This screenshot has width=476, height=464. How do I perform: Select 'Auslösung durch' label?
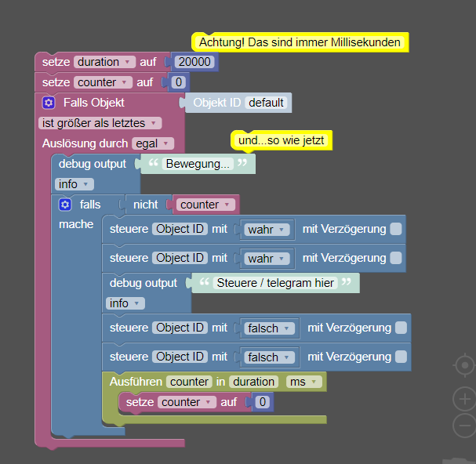tap(85, 143)
